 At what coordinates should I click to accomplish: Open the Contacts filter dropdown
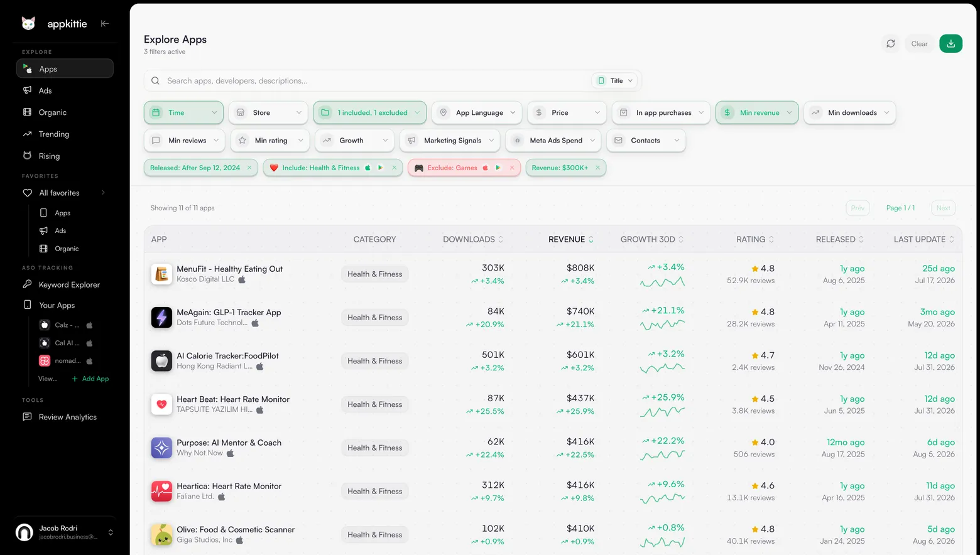tap(646, 141)
